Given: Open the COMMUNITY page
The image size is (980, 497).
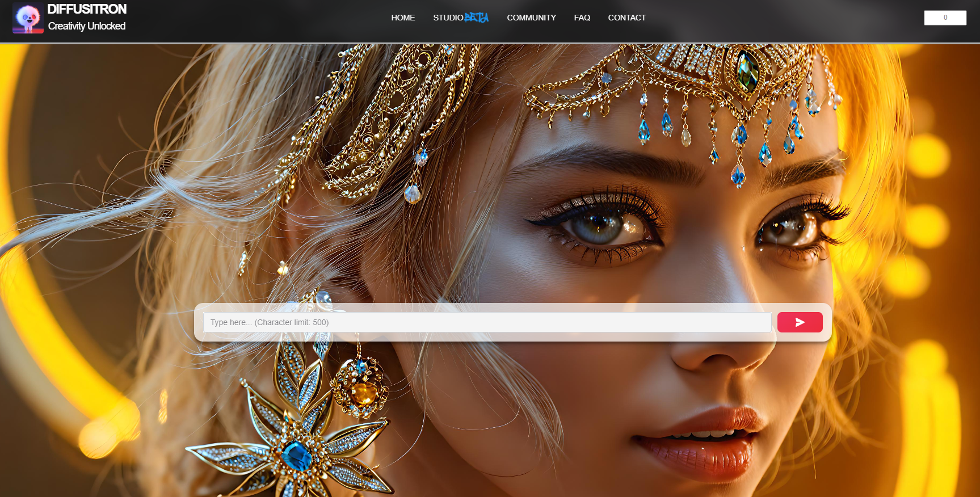Looking at the screenshot, I should (x=531, y=18).
